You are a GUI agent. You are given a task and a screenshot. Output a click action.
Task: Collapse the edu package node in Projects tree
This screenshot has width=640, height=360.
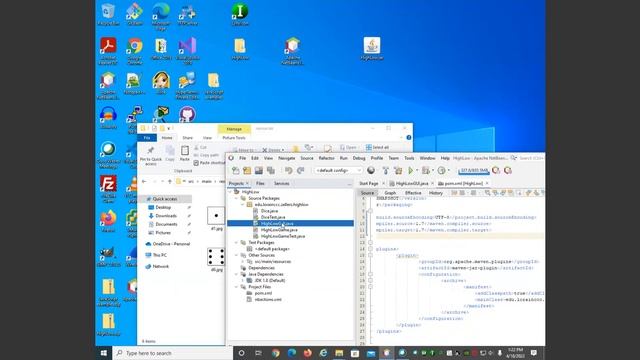243,204
